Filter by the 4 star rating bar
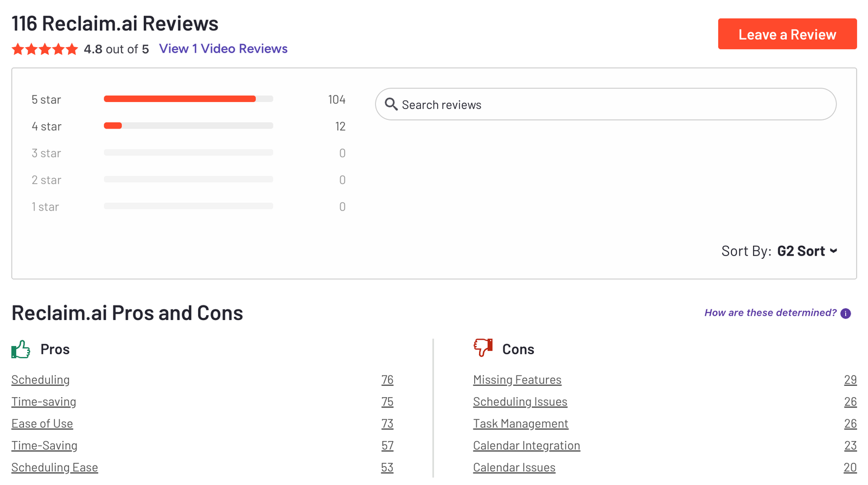 (x=188, y=126)
